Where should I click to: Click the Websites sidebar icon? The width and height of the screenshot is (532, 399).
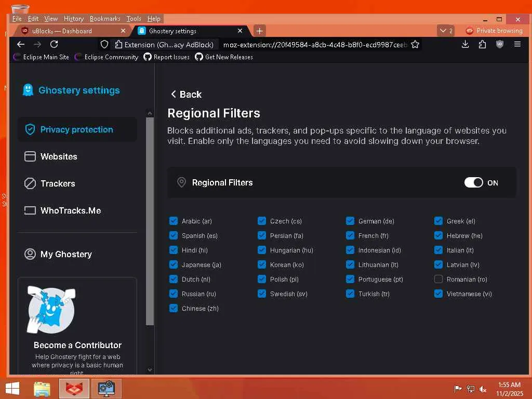click(30, 156)
